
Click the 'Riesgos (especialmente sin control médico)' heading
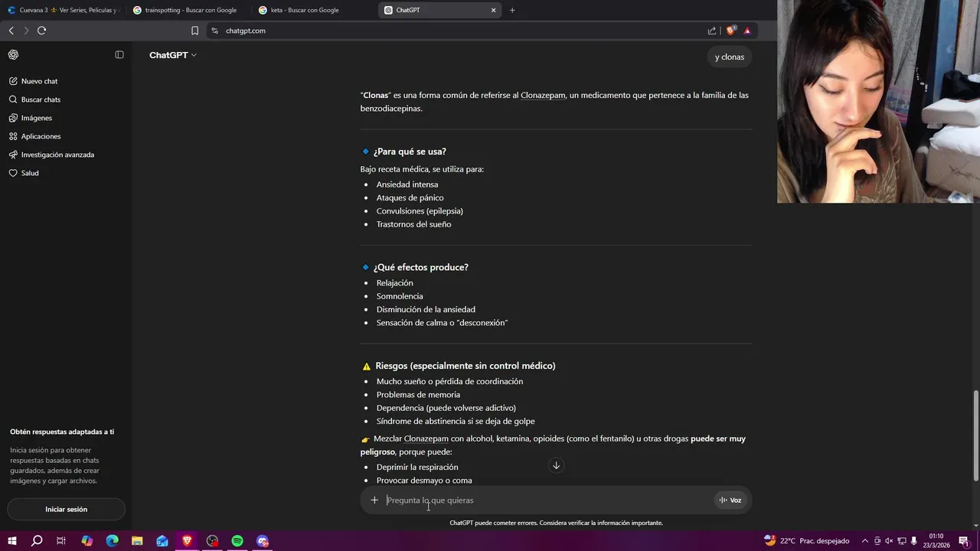click(465, 366)
